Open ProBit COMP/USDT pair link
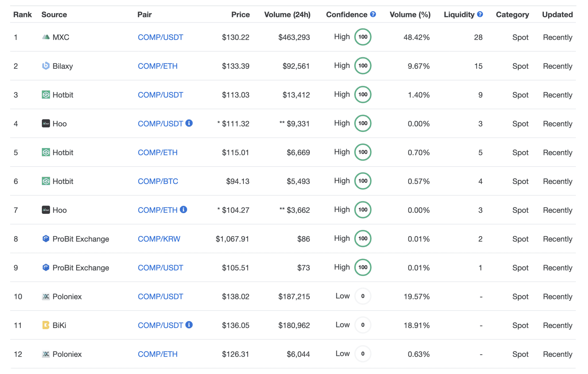This screenshot has width=588, height=374. 160,268
